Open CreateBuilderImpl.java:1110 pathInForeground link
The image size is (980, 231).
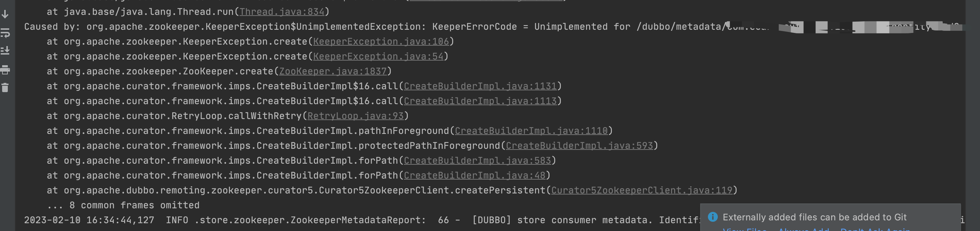531,130
